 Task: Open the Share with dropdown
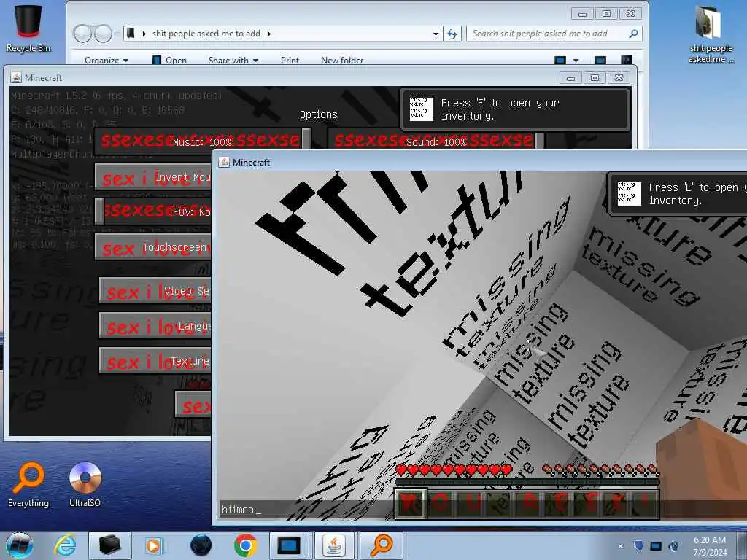tap(233, 61)
